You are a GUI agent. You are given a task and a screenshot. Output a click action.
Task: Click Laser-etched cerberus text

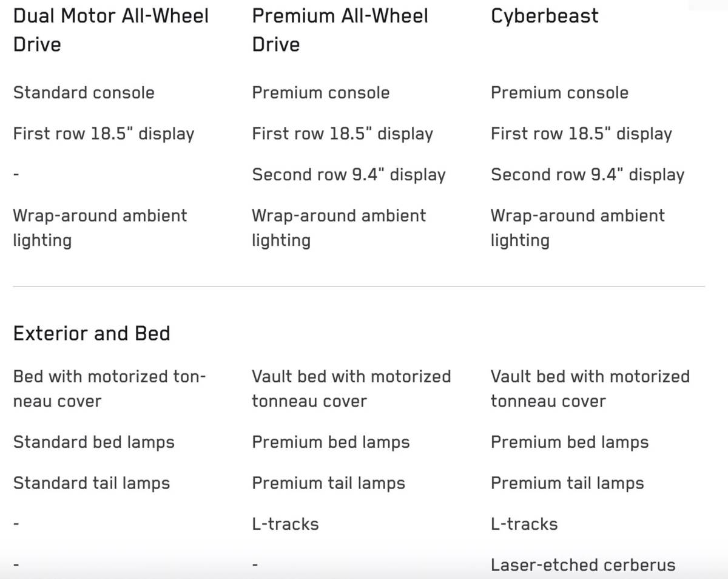pyautogui.click(x=582, y=565)
